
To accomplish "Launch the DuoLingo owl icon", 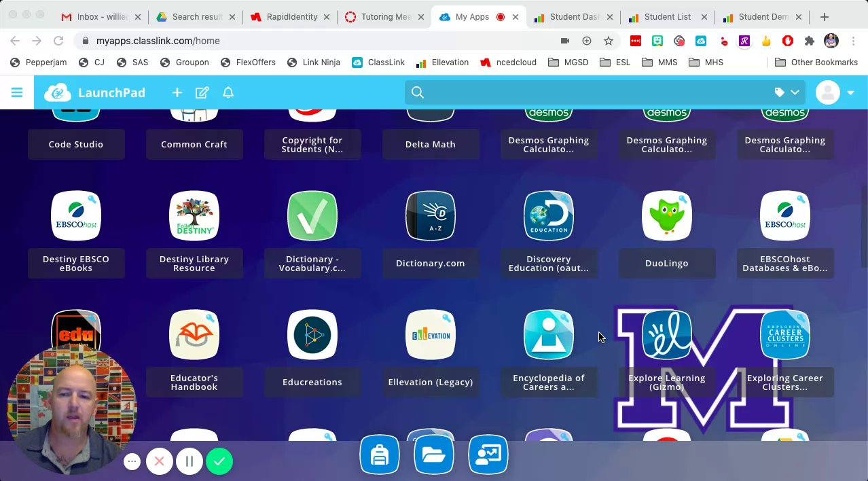I will pos(667,216).
